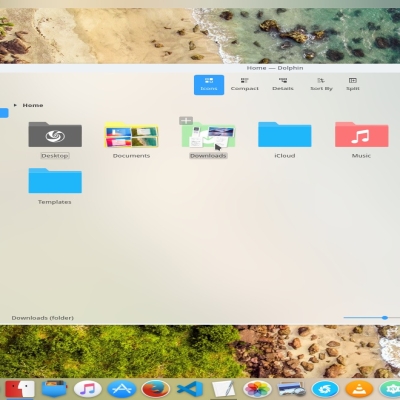The width and height of the screenshot is (400, 400).
Task: Open Visual Studio Code from dock
Action: tap(190, 389)
